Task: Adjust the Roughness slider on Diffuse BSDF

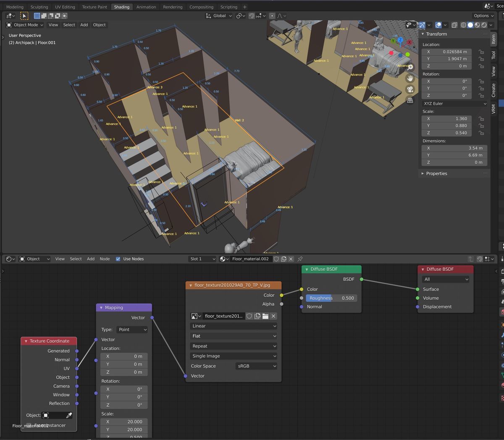Action: (x=332, y=298)
